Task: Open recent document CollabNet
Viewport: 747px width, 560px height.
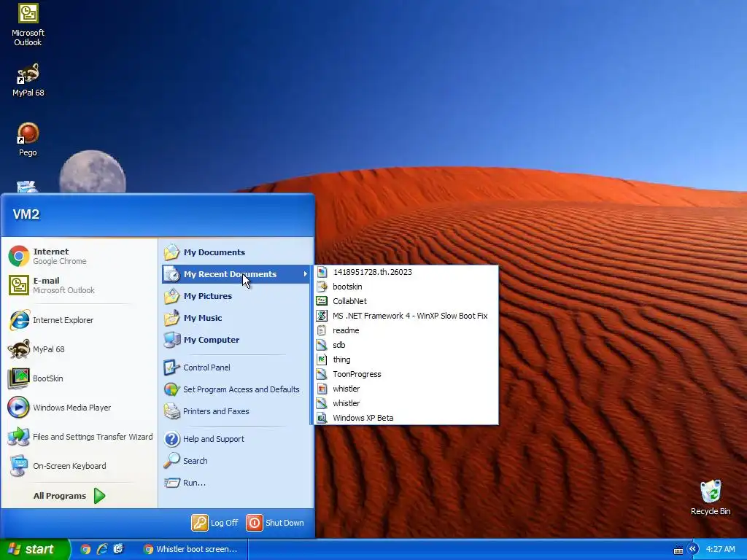Action: (x=406, y=301)
